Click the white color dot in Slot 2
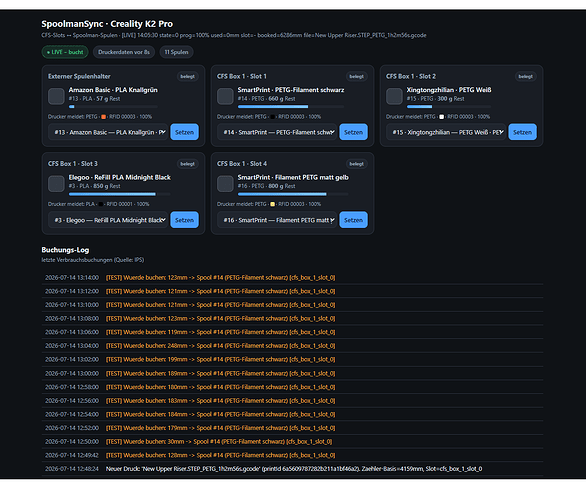Viewport: 586px width, 500px height. coord(441,117)
